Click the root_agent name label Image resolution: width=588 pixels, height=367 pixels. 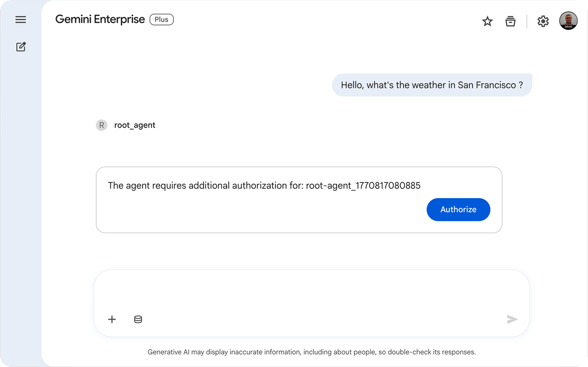[135, 125]
